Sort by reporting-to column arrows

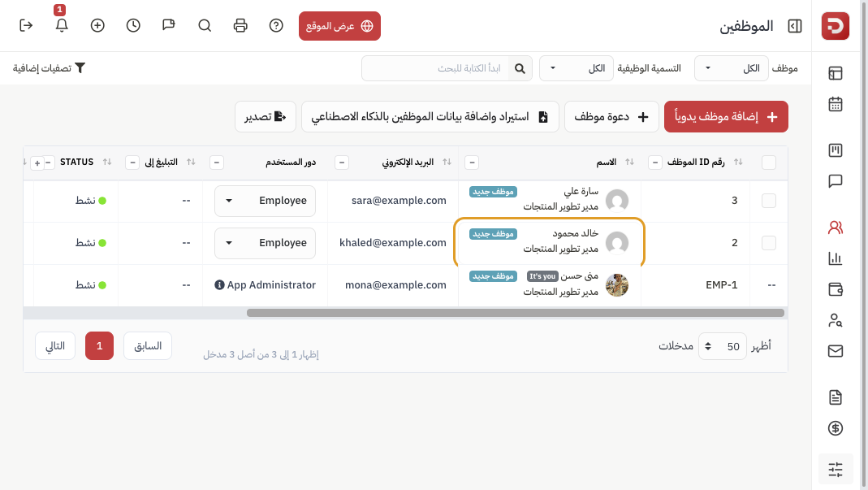pyautogui.click(x=191, y=162)
